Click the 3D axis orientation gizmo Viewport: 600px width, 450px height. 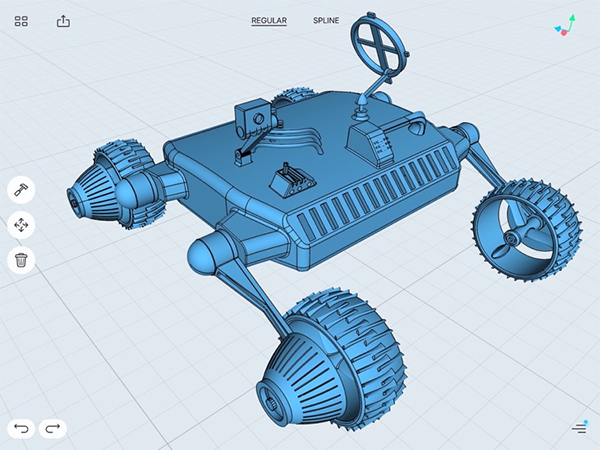(x=565, y=25)
